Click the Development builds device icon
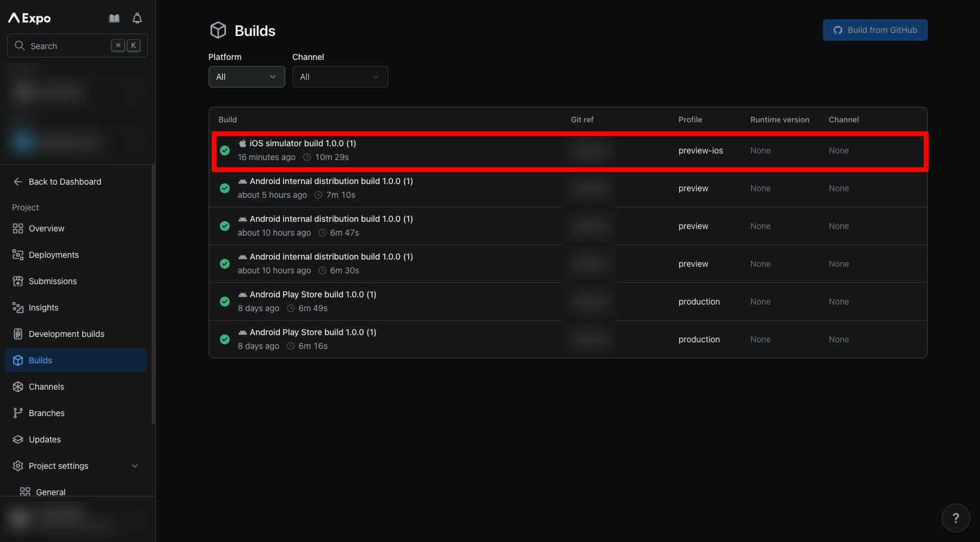Viewport: 980px width, 542px height. (x=18, y=334)
